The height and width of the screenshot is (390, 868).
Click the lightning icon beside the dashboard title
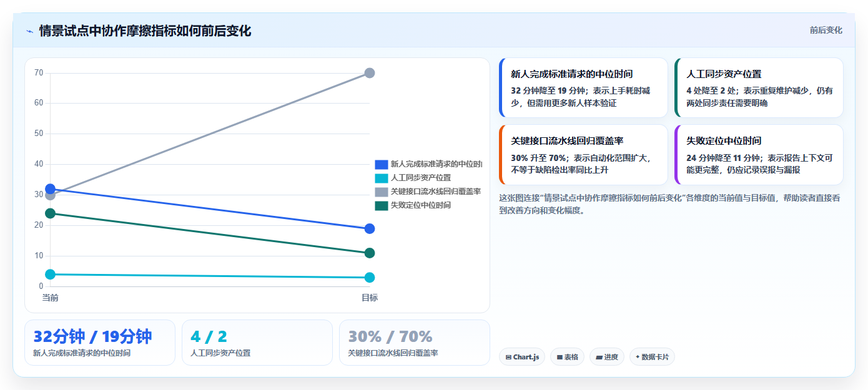[x=29, y=31]
